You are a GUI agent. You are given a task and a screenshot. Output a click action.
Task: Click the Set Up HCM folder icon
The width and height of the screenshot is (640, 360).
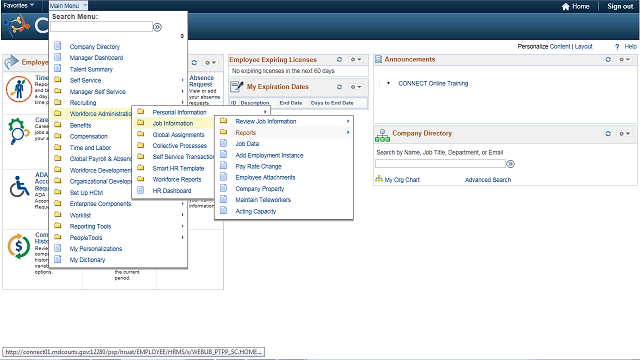pos(58,192)
